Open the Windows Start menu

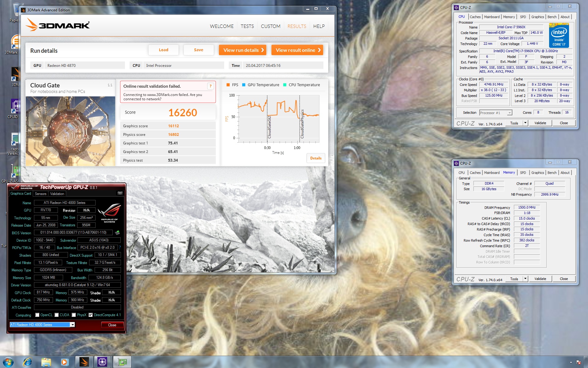(x=8, y=362)
